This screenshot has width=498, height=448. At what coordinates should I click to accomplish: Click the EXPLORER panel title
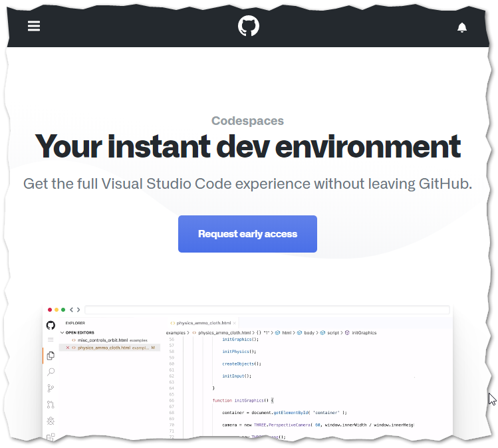75,323
